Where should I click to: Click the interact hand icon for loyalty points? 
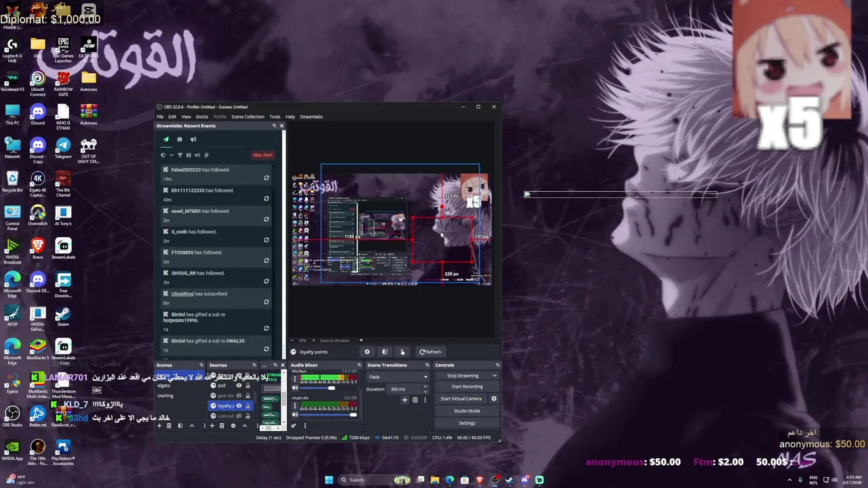pos(402,352)
